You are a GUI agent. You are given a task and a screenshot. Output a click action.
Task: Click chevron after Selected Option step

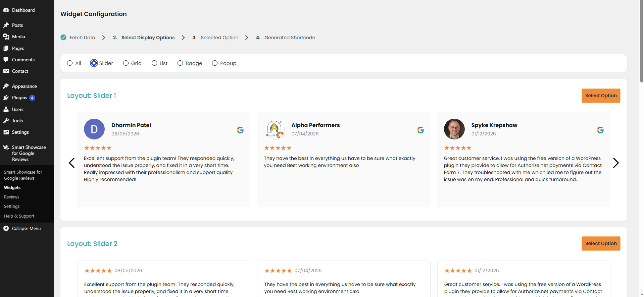[247, 38]
